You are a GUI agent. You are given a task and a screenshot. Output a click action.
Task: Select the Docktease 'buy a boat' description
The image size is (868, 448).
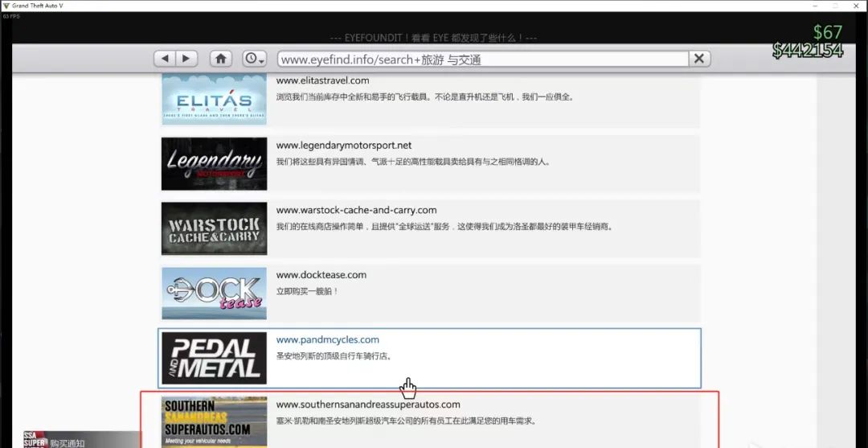(307, 291)
